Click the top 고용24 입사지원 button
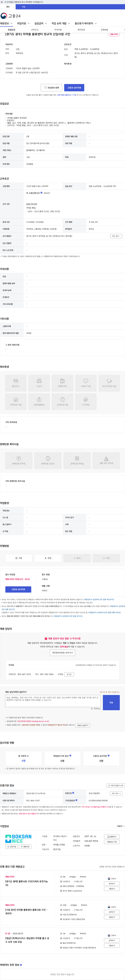Viewport: 125px width, 980px height. point(74,88)
